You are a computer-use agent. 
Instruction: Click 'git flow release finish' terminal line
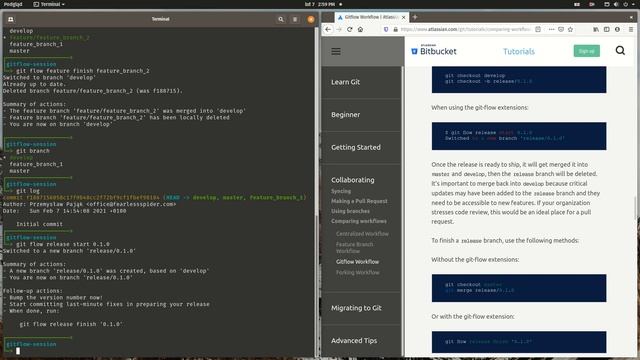click(71, 324)
